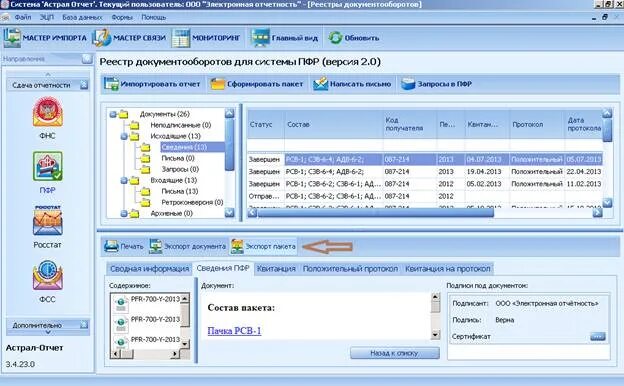Switch to Сводная информация tab
624x386 pixels.
coord(149,269)
